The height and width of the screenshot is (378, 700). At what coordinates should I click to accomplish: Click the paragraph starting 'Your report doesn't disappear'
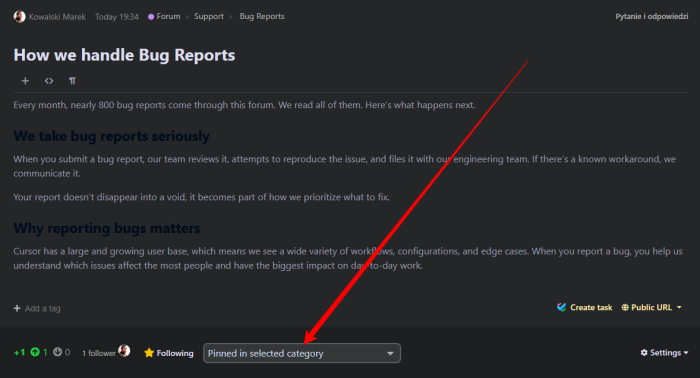201,197
